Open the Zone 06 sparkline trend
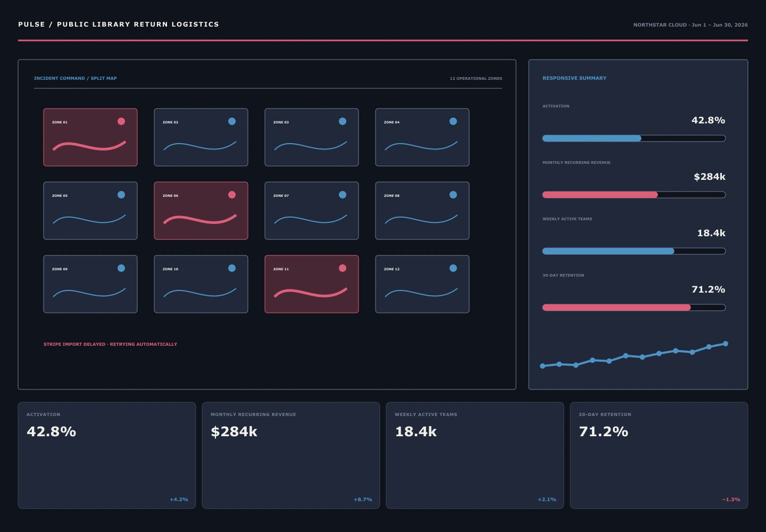This screenshot has height=532, width=766. point(200,219)
